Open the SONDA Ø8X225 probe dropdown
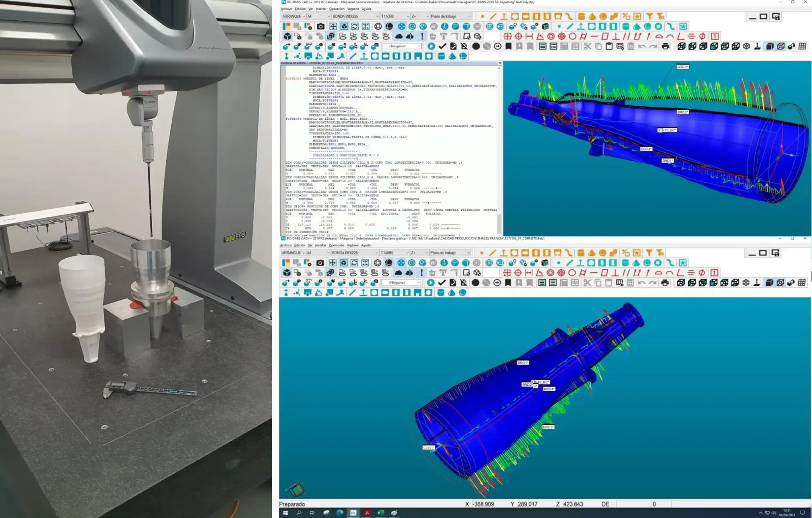Image resolution: width=812 pixels, height=518 pixels. tap(377, 16)
